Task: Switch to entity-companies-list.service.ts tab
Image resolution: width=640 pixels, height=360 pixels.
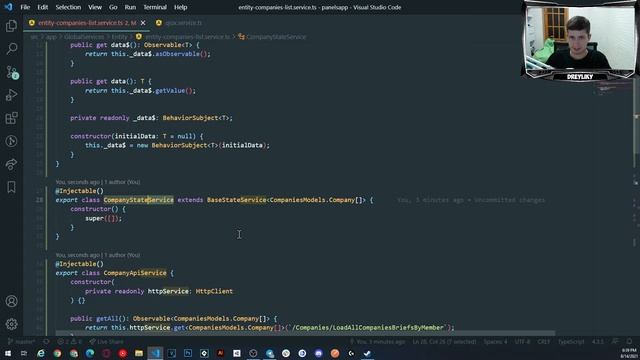Action: click(x=87, y=23)
